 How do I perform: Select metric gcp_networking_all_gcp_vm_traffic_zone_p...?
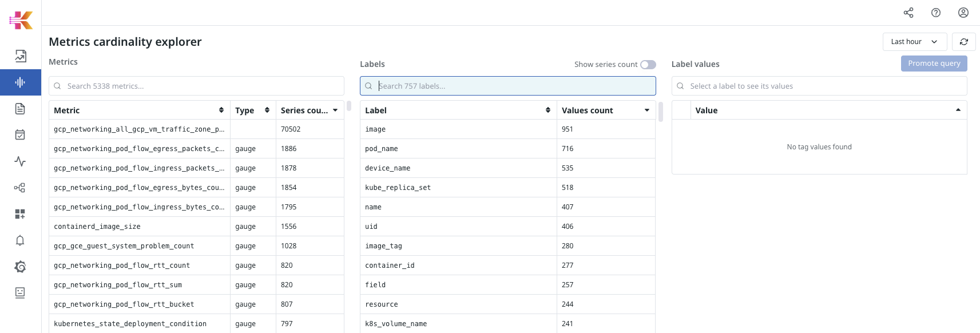tap(139, 129)
